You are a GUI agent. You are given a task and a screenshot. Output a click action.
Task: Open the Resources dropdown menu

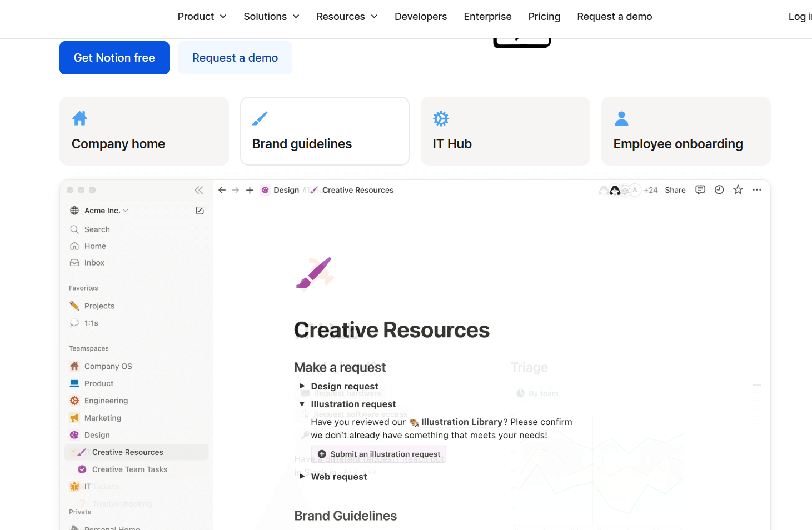347,17
